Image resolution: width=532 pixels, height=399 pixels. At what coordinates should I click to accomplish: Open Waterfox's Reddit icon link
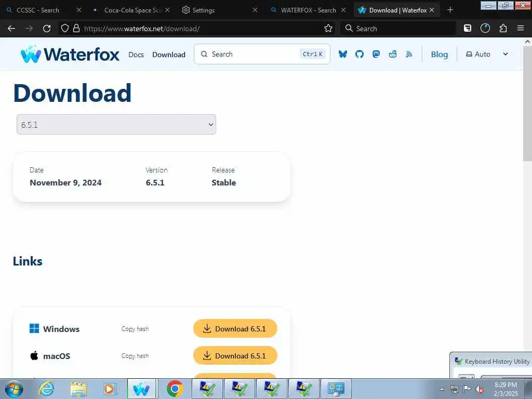(393, 54)
